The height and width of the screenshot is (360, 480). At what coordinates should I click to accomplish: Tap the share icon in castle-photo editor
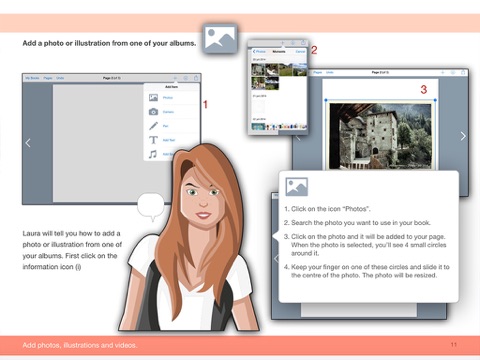(463, 72)
